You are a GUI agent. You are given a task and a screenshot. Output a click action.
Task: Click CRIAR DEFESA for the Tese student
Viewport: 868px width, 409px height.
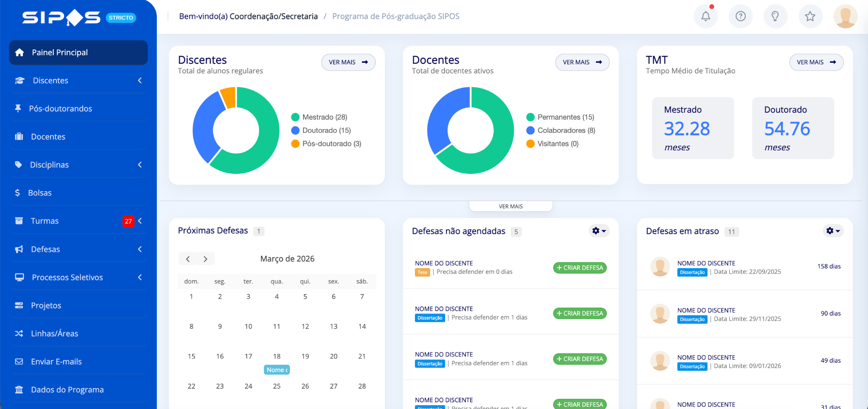(x=580, y=268)
